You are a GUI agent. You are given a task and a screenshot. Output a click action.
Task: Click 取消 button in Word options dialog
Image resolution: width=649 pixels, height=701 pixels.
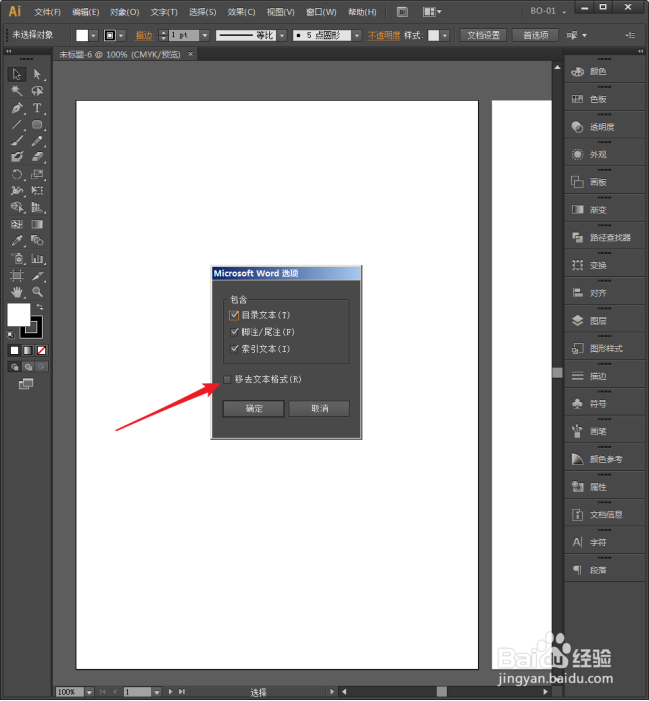pos(319,409)
